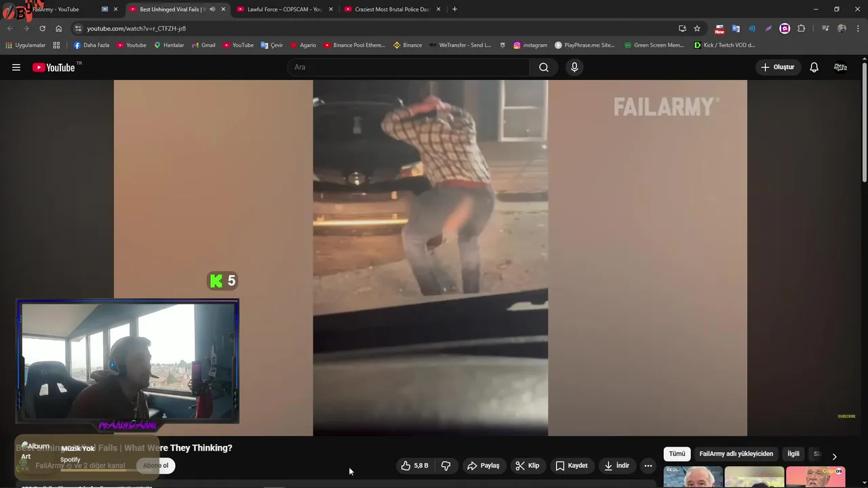Show more filter chips with right arrow
The image size is (868, 488).
click(x=834, y=456)
